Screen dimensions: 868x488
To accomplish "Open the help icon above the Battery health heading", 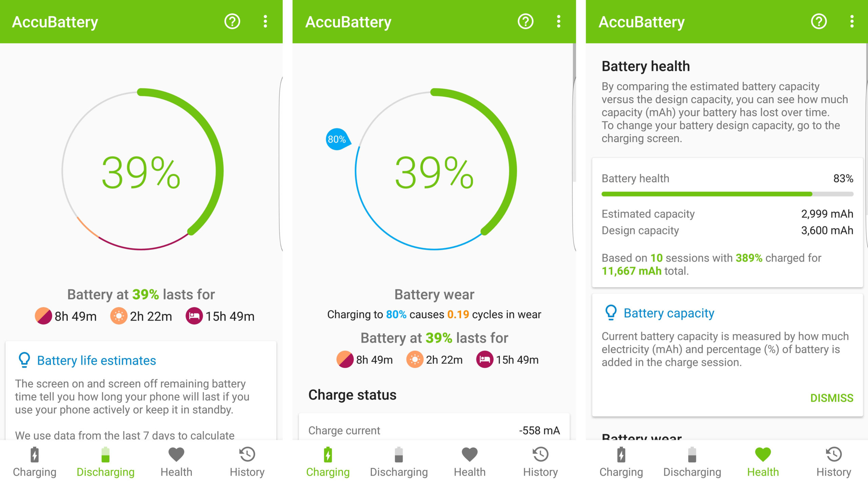I will (x=818, y=22).
